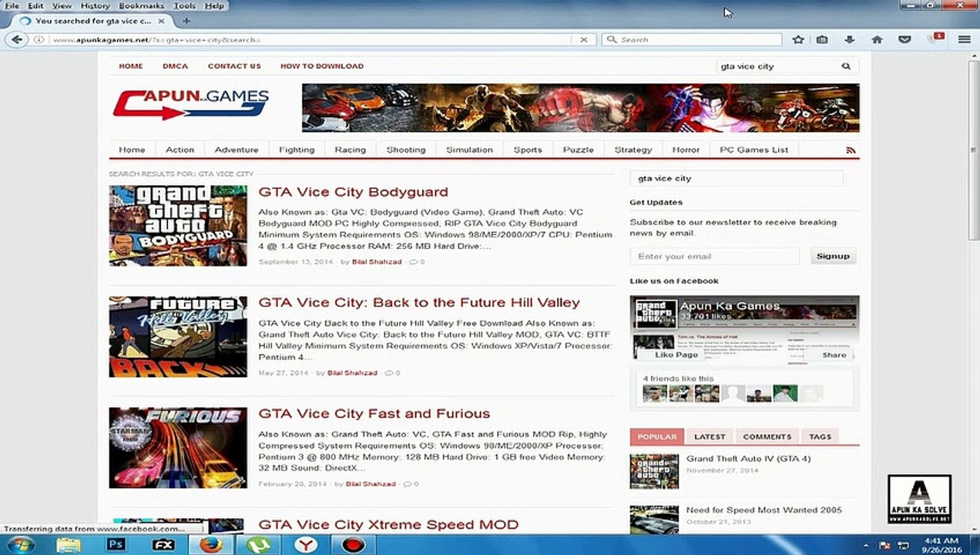Click the GTA 4 sidebar thumbnail
Screen dimensions: 980x555
[654, 471]
